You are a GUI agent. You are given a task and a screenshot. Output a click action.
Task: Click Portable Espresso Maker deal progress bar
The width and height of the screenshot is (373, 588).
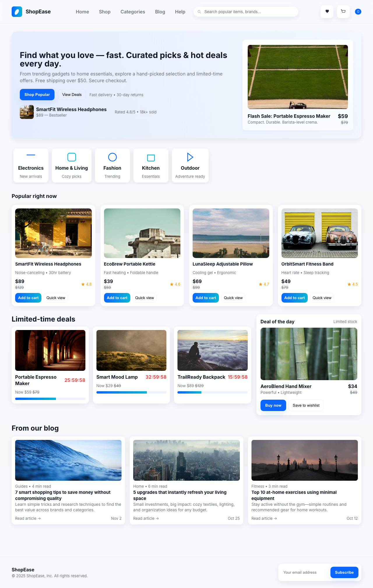pyautogui.click(x=50, y=399)
